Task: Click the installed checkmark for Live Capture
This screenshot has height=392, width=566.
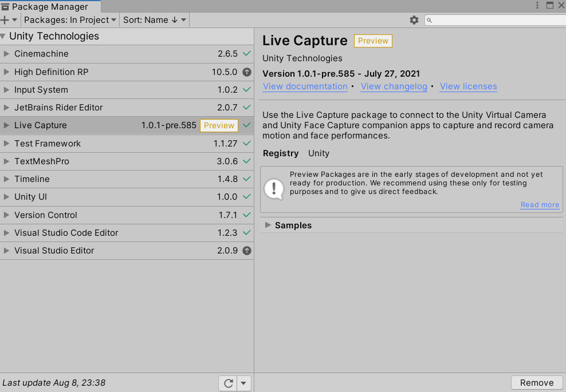Action: pos(247,125)
